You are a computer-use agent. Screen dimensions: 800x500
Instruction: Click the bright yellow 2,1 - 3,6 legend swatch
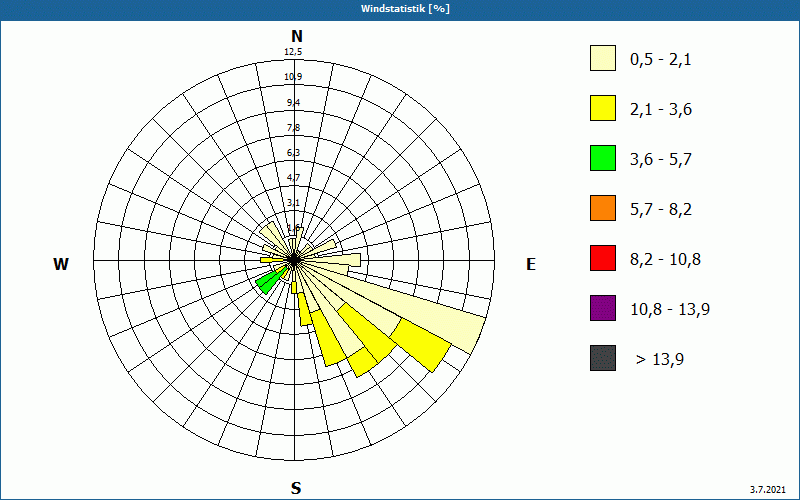[x=603, y=108]
